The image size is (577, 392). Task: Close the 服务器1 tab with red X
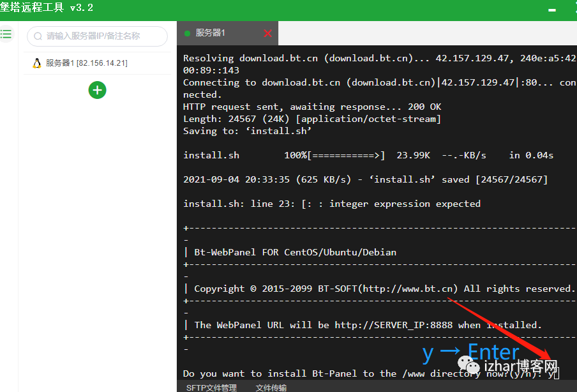pos(268,33)
